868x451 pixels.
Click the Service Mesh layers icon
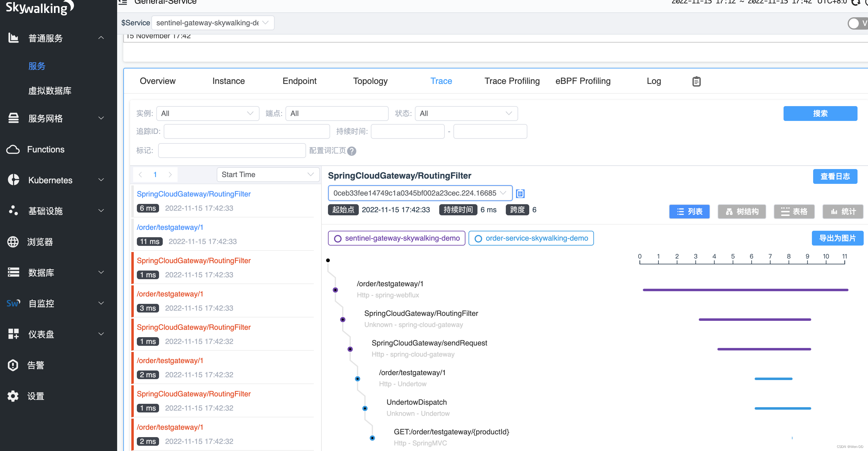point(14,118)
